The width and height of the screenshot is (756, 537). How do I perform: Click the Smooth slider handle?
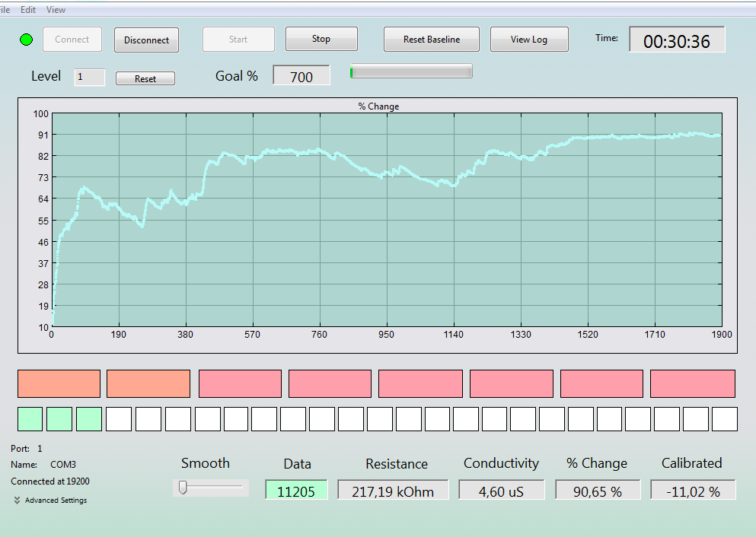183,488
